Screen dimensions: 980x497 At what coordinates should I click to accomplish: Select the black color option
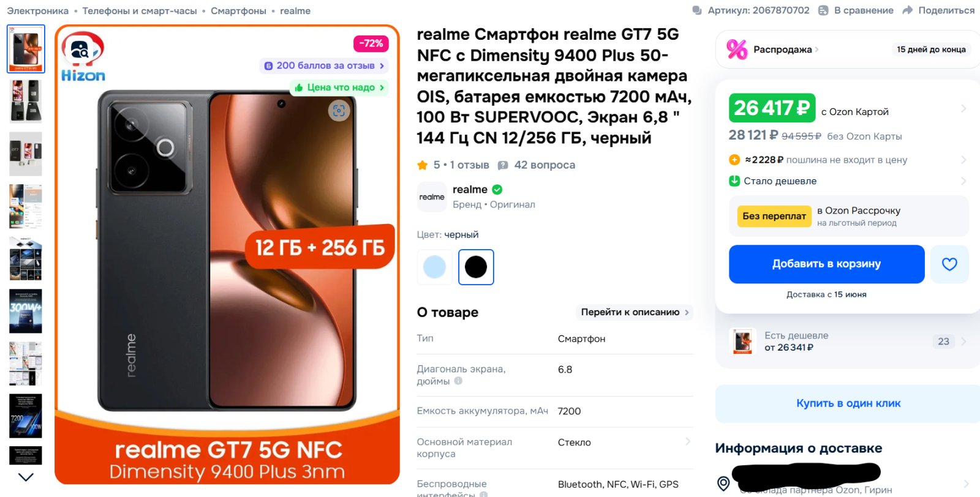476,267
